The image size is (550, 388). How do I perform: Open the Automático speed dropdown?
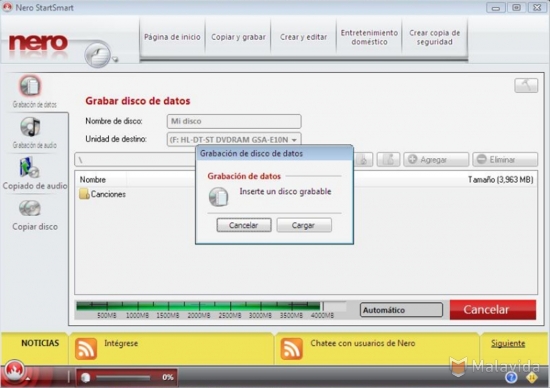click(x=401, y=310)
